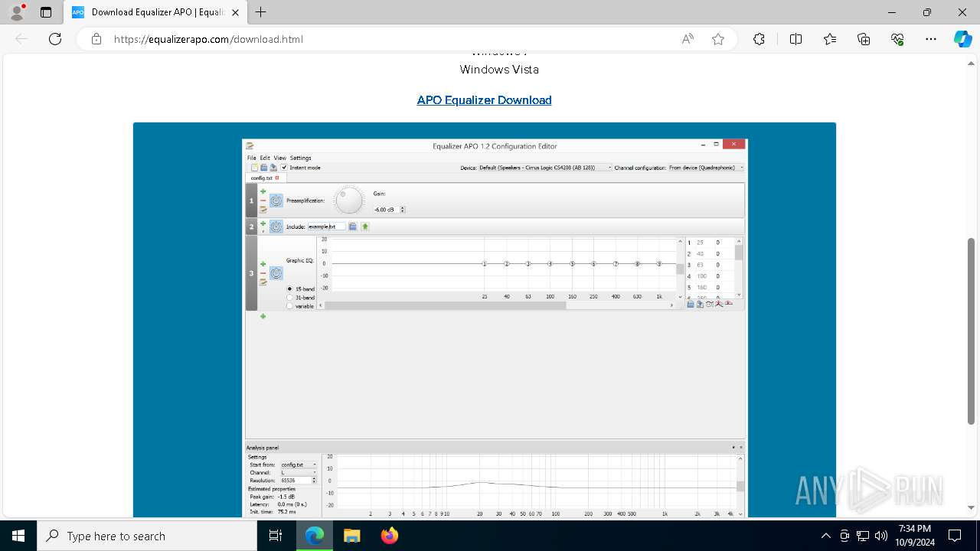This screenshot has width=980, height=551.
Task: Open the Browser essentials heart icon
Action: coord(897,39)
